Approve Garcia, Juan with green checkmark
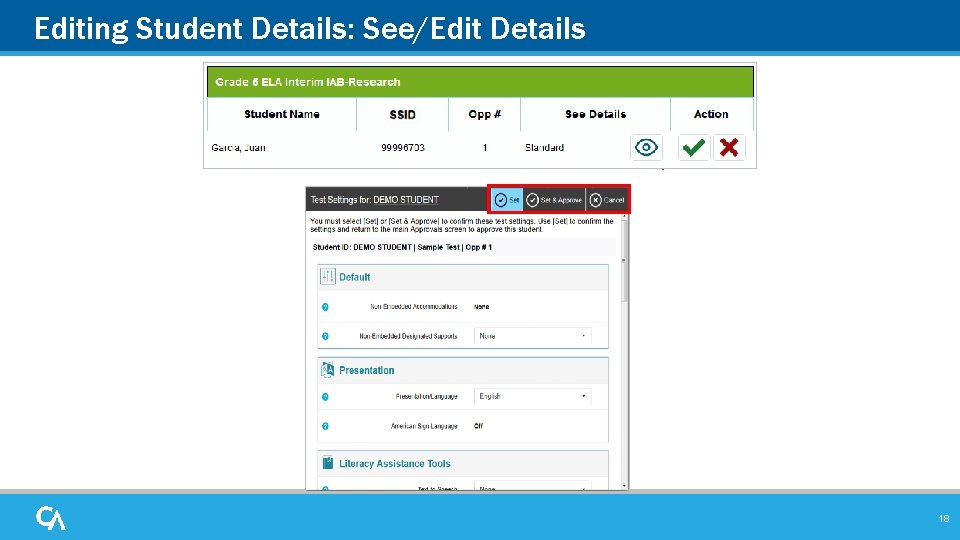Screen dimensions: 960x540 coord(694,148)
